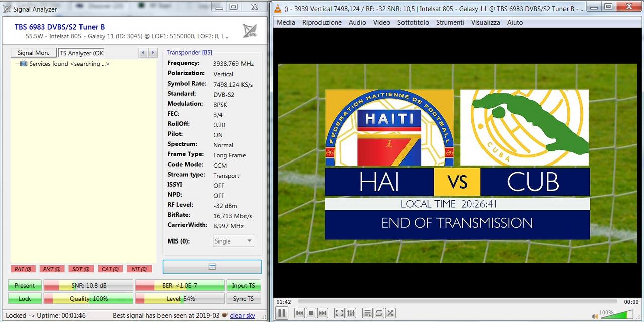The image size is (644, 322).
Task: Click the SNR 10,8 dB meter
Action: (89, 285)
